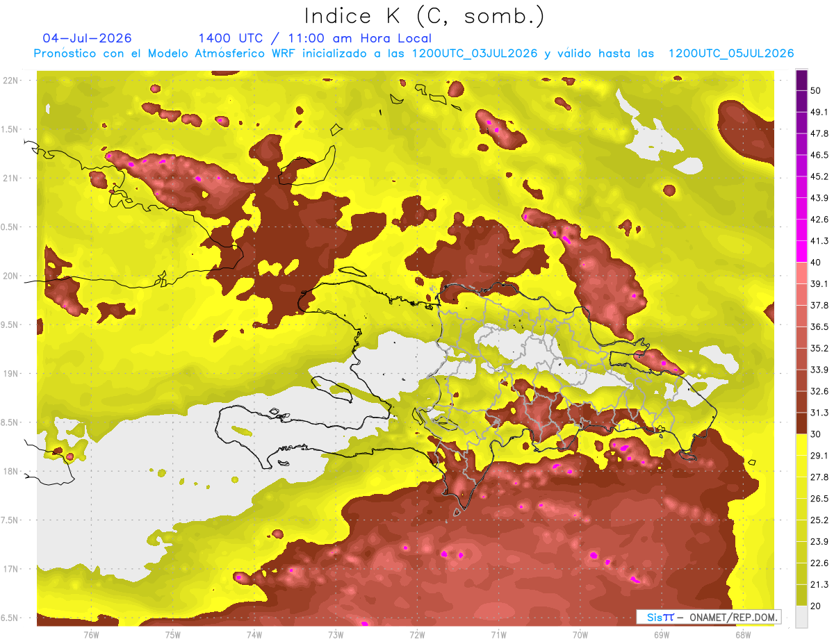834x644 pixels.
Task: Click the legend value '40'
Action: pyautogui.click(x=815, y=263)
